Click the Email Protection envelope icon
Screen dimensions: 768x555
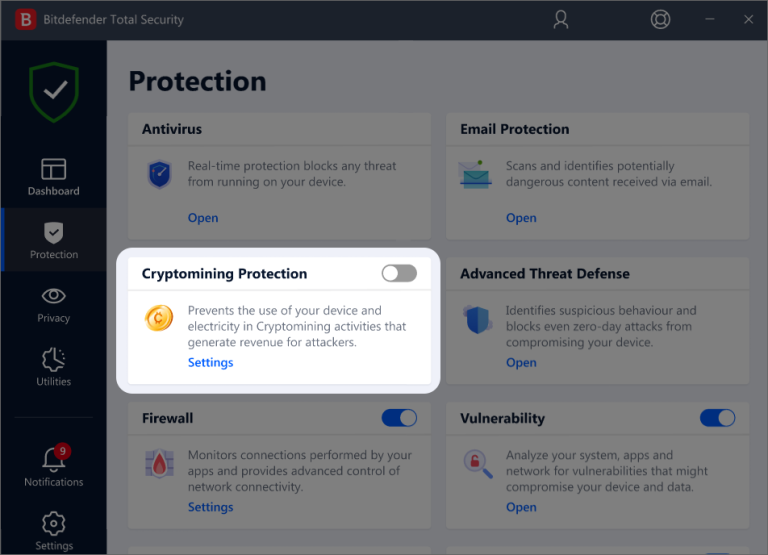(x=475, y=174)
